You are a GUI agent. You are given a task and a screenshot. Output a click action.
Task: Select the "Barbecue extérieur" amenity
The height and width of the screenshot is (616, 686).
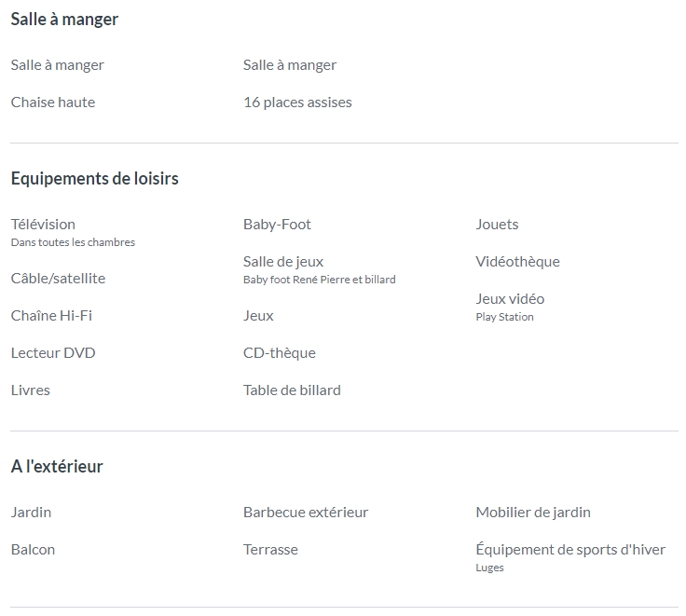[306, 513]
